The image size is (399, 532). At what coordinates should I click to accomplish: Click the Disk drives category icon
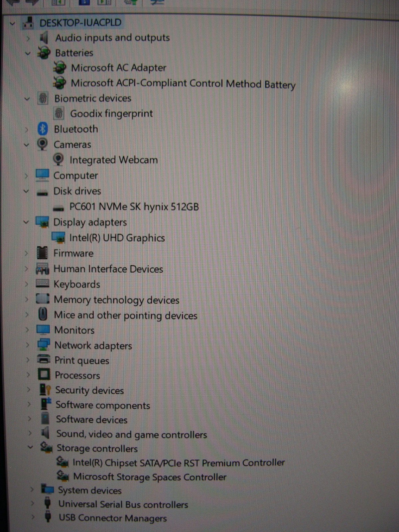click(42, 193)
